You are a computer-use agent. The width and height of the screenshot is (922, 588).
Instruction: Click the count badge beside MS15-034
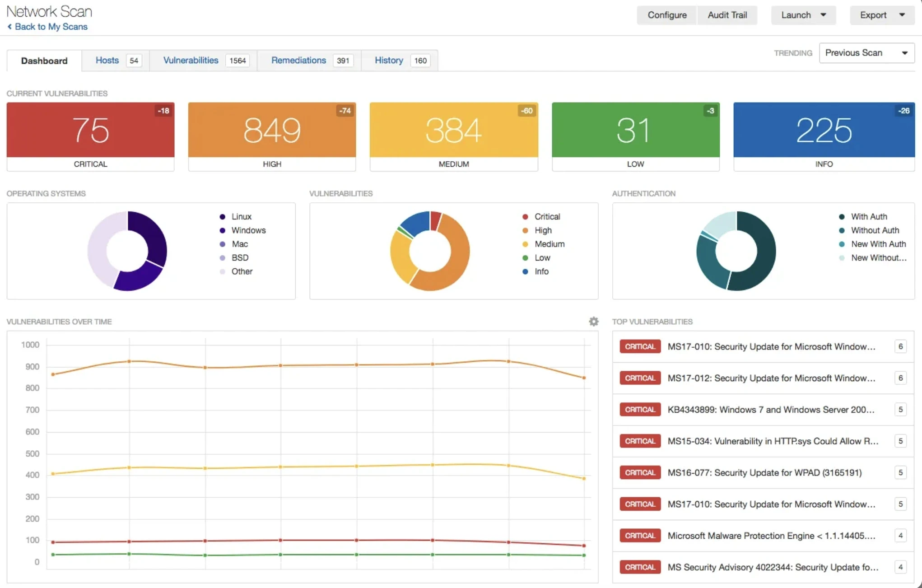tap(900, 441)
